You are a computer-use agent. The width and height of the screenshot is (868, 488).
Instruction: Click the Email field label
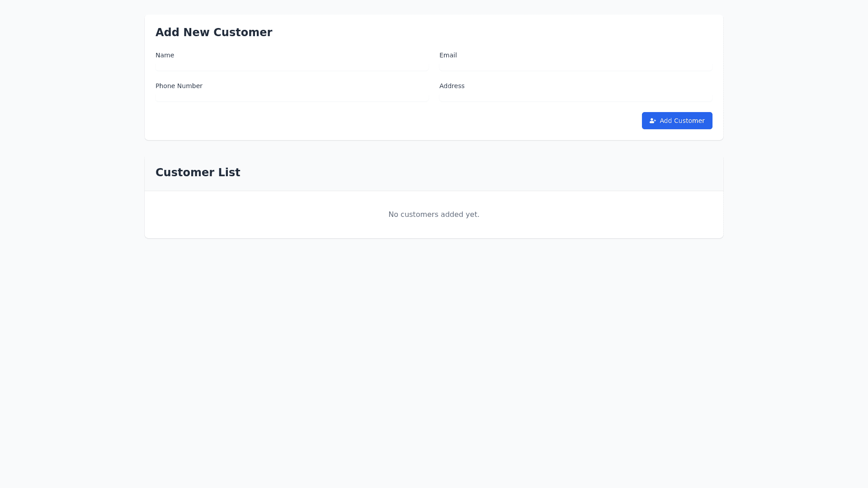pos(448,55)
